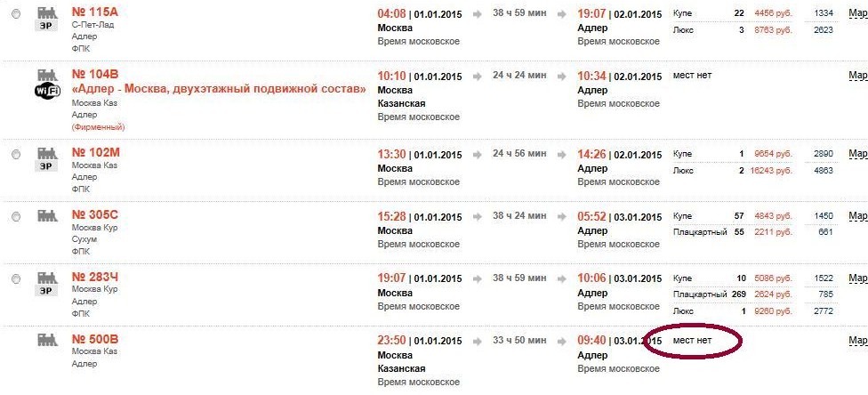
Task: Click the train icon above the WiFi badge
Action: [45, 75]
